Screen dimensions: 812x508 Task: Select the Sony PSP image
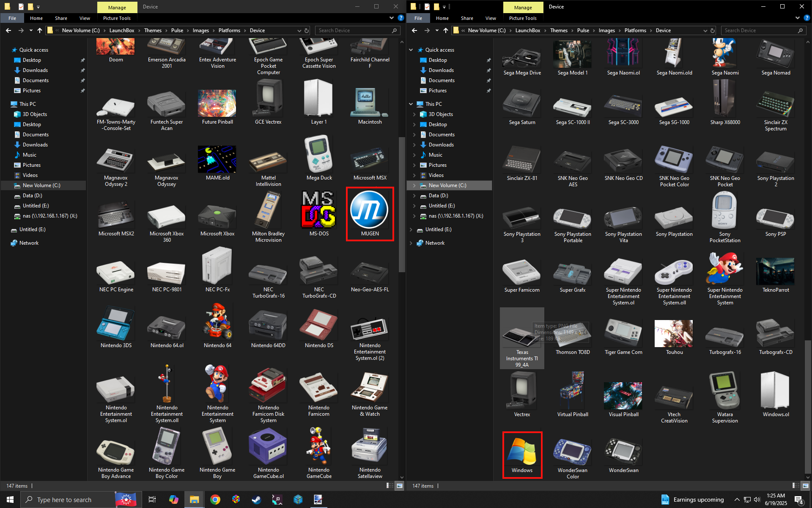pos(776,222)
